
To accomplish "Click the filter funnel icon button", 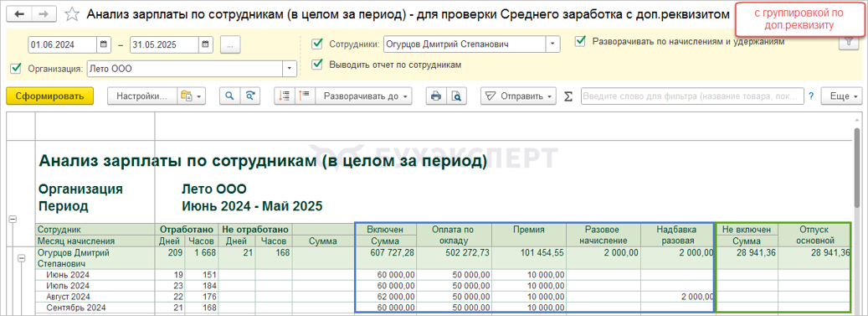I will (x=848, y=44).
